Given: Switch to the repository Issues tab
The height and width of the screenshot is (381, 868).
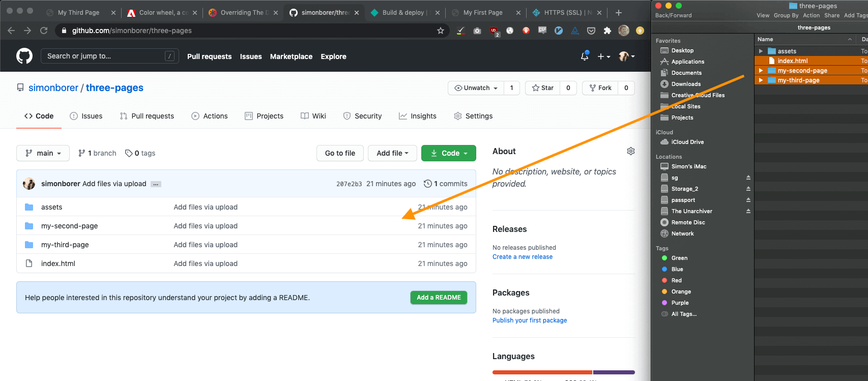Looking at the screenshot, I should pos(86,116).
